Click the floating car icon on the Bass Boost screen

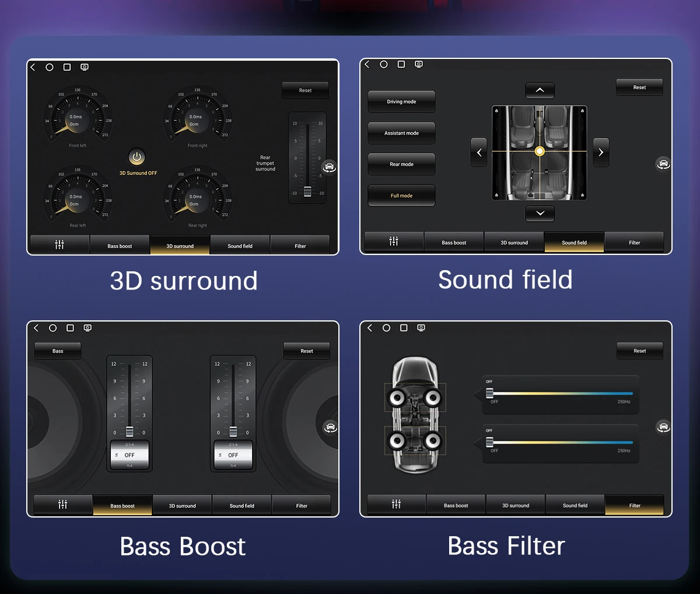pyautogui.click(x=330, y=427)
